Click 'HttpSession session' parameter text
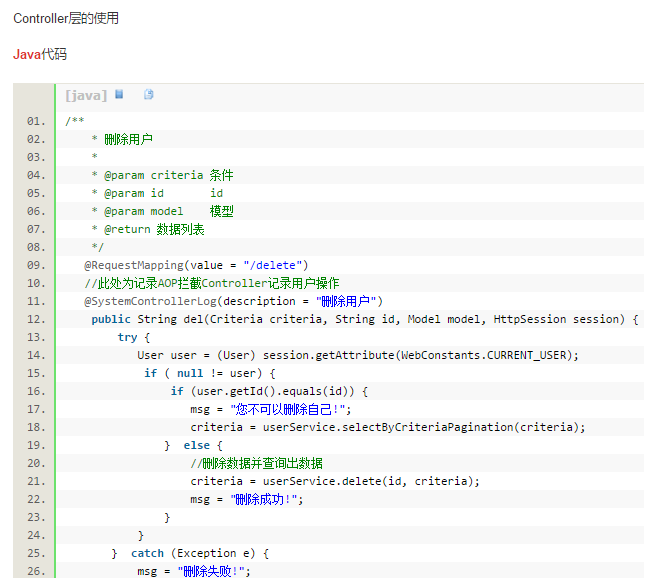Viewport: 652px width, 578px height. click(x=559, y=319)
